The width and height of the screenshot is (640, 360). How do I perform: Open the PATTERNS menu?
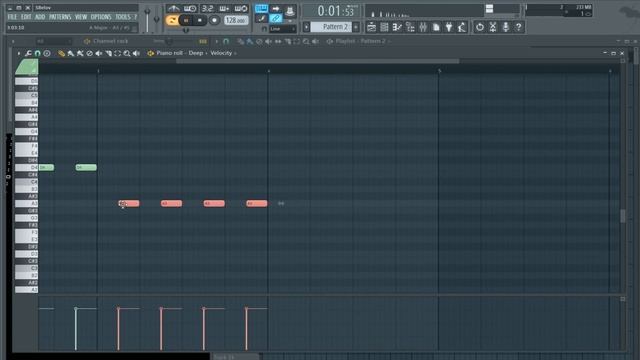(x=60, y=17)
